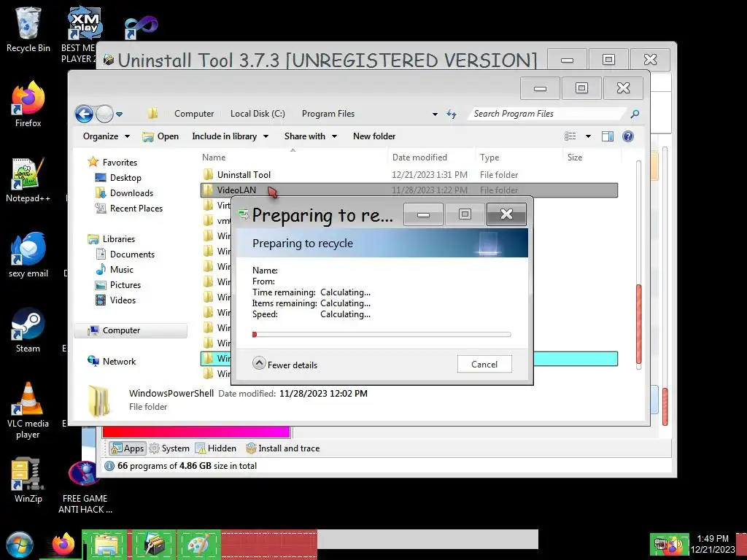Click the change view icon in Explorer toolbar
Image resolution: width=747 pixels, height=560 pixels.
tap(570, 136)
